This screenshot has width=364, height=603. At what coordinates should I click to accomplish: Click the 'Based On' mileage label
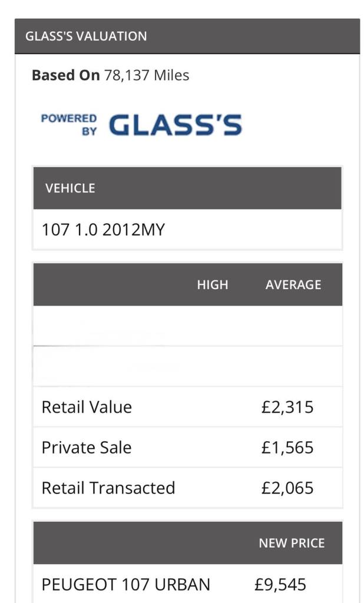[65, 75]
